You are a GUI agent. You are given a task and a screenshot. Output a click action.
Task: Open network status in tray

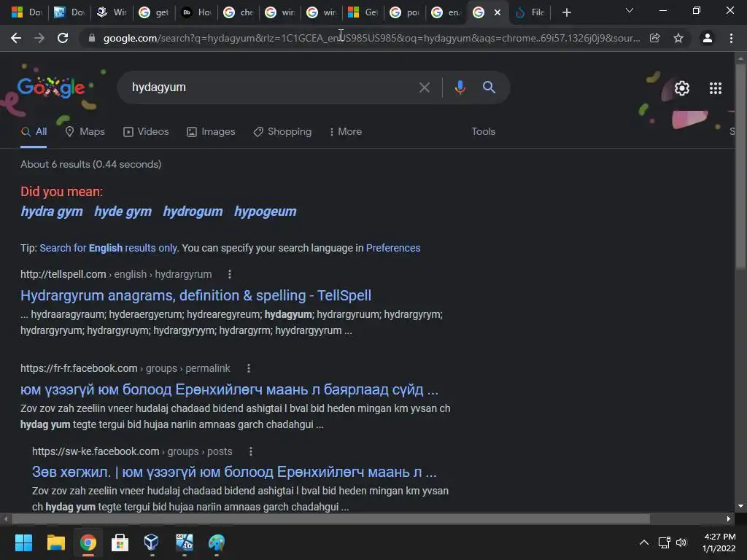(664, 542)
